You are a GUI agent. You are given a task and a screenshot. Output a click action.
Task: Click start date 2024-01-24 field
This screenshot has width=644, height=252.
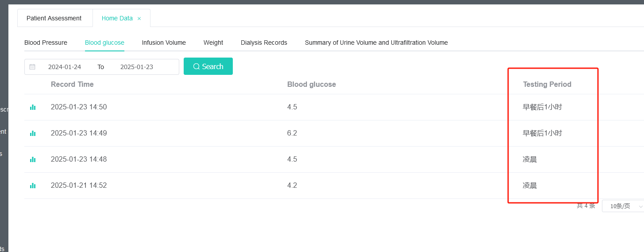coord(65,67)
